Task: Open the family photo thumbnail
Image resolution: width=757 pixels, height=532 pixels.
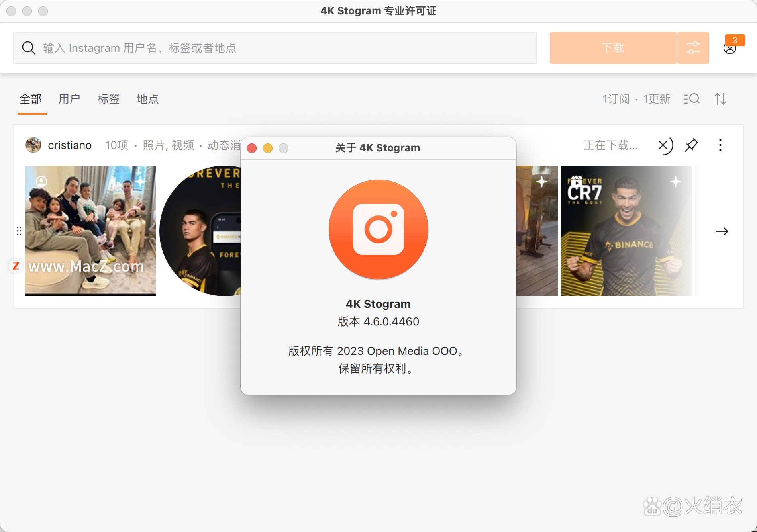Action: point(91,231)
